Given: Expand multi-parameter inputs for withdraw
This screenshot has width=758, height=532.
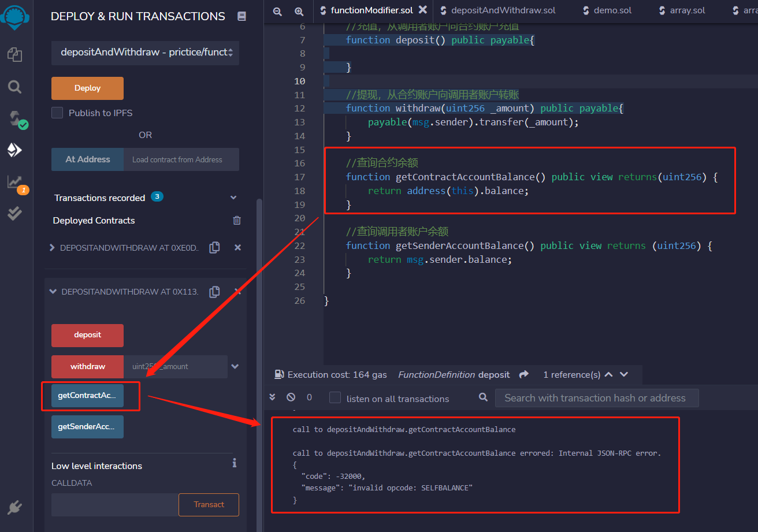Looking at the screenshot, I should [x=235, y=366].
